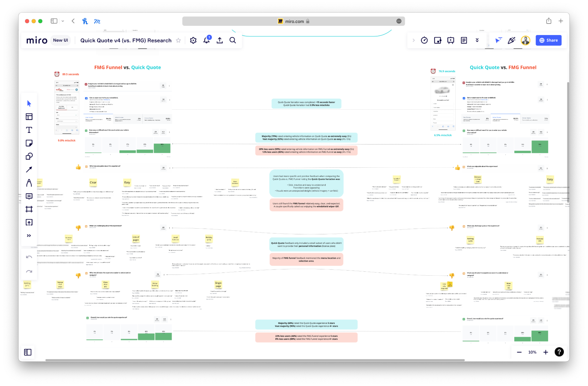Open the note panel icon
The height and width of the screenshot is (386, 588).
pyautogui.click(x=437, y=41)
